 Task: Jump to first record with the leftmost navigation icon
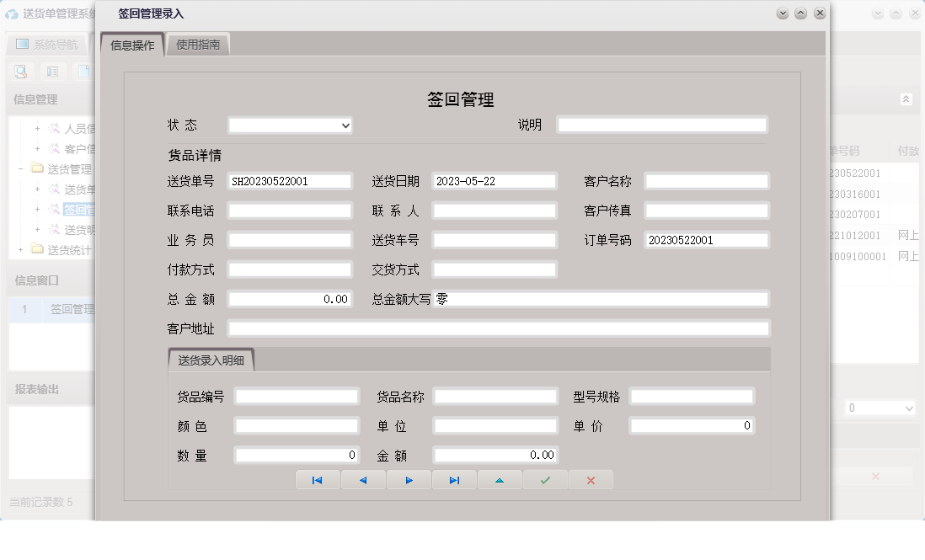(318, 479)
